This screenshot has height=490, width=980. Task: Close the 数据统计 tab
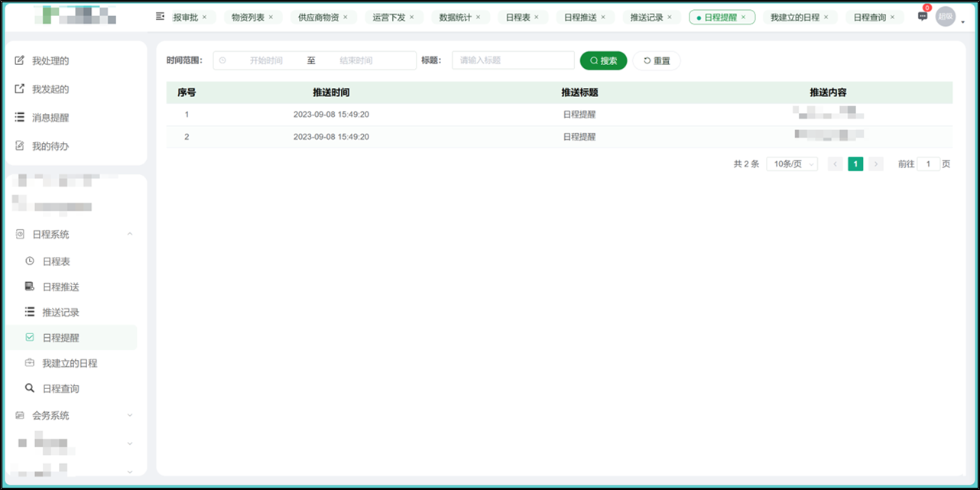[x=478, y=17]
